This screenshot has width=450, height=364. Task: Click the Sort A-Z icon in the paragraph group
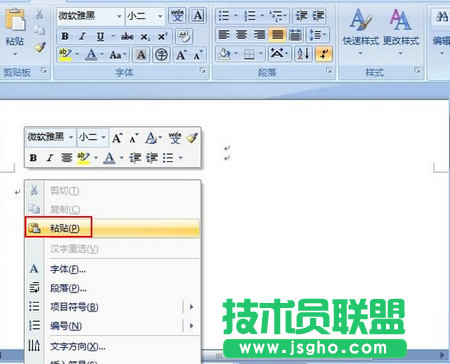(303, 54)
